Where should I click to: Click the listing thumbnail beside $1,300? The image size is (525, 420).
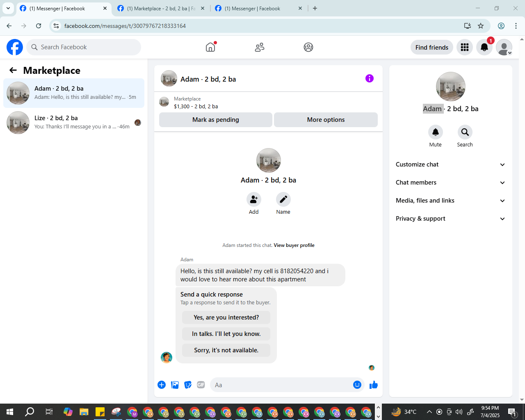164,102
